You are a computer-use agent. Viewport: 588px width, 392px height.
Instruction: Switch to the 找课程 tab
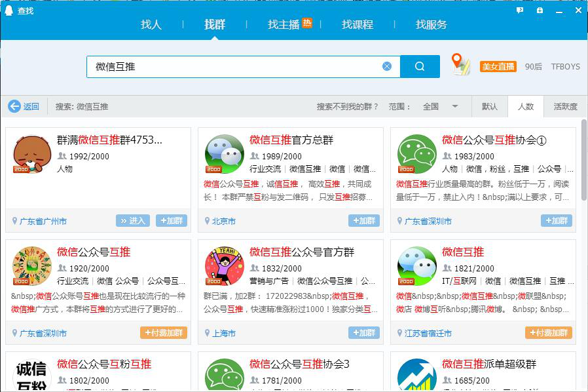click(x=358, y=24)
